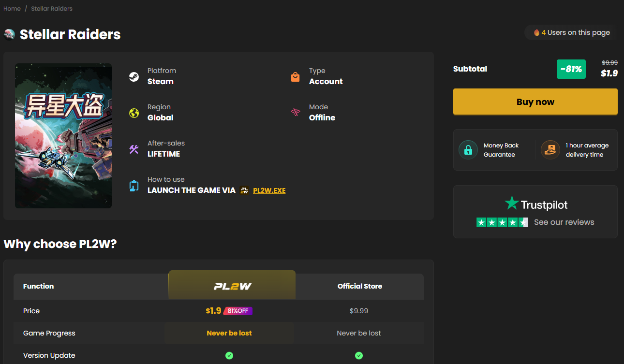Click the 'Subtotal' label
624x364 pixels.
coord(470,69)
